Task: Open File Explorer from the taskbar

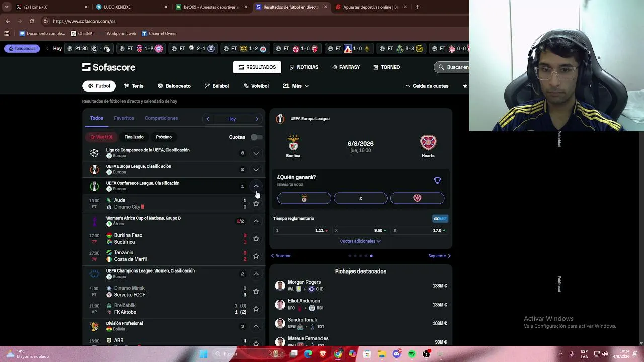Action: [x=382, y=354]
